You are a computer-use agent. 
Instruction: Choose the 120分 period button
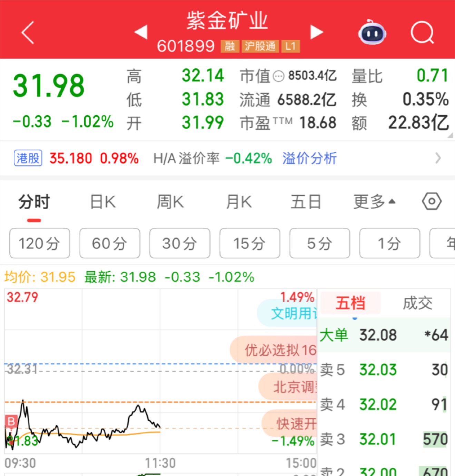[40, 243]
